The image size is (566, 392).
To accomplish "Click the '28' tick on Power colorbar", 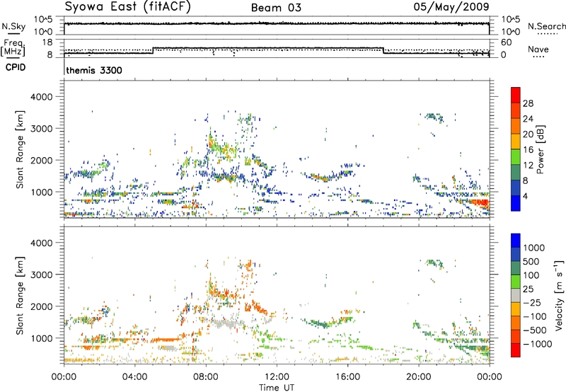I will click(528, 103).
